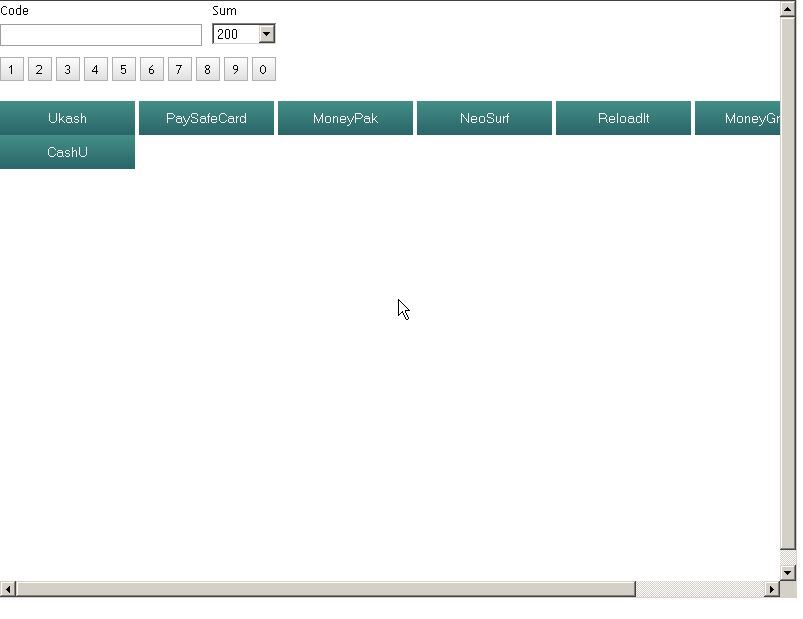Click keypad digit 3 button

point(68,69)
